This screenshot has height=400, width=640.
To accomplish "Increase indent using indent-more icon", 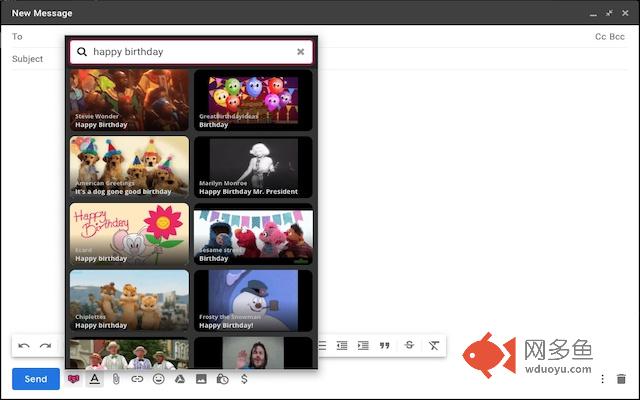I will [x=363, y=346].
